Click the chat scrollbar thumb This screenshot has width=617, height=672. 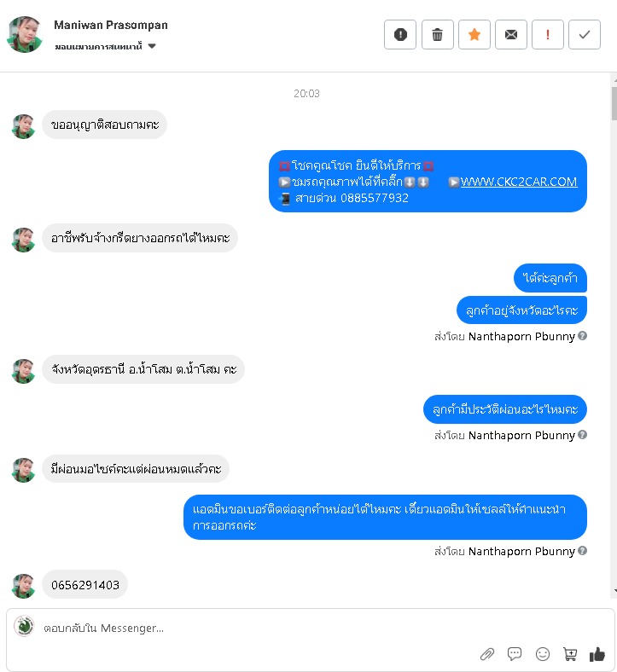(x=614, y=103)
